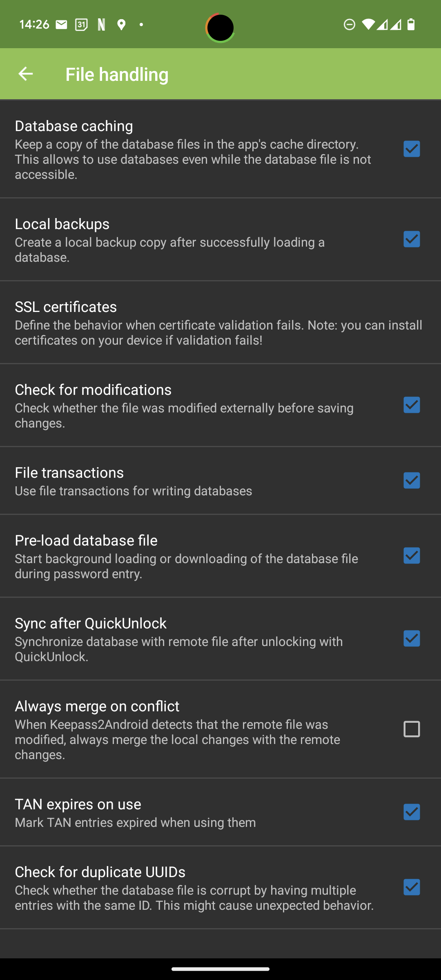This screenshot has height=980, width=441.
Task: Uncheck Local backups
Action: (x=411, y=240)
